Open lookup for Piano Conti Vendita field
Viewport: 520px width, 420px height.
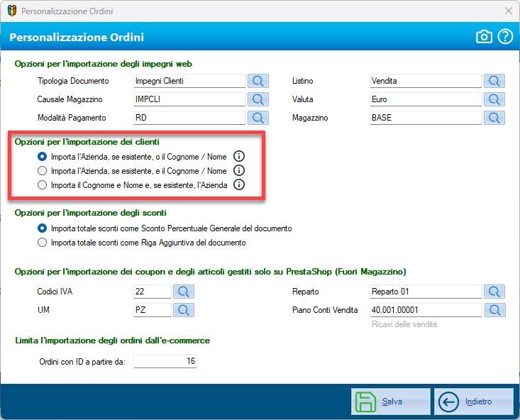pyautogui.click(x=494, y=310)
